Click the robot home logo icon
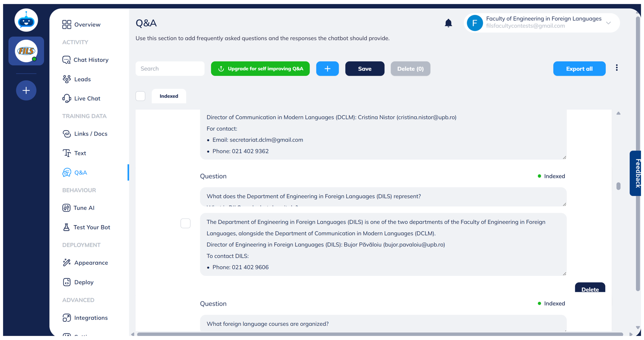Viewport: 644px width, 340px height. [26, 21]
